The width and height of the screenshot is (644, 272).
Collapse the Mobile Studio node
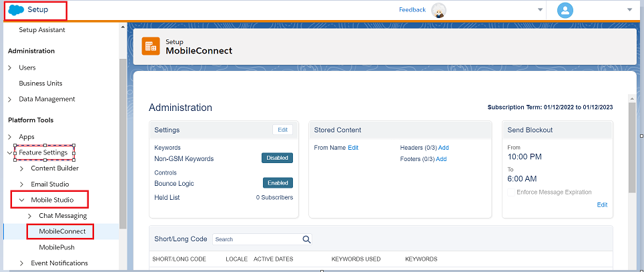[22, 200]
